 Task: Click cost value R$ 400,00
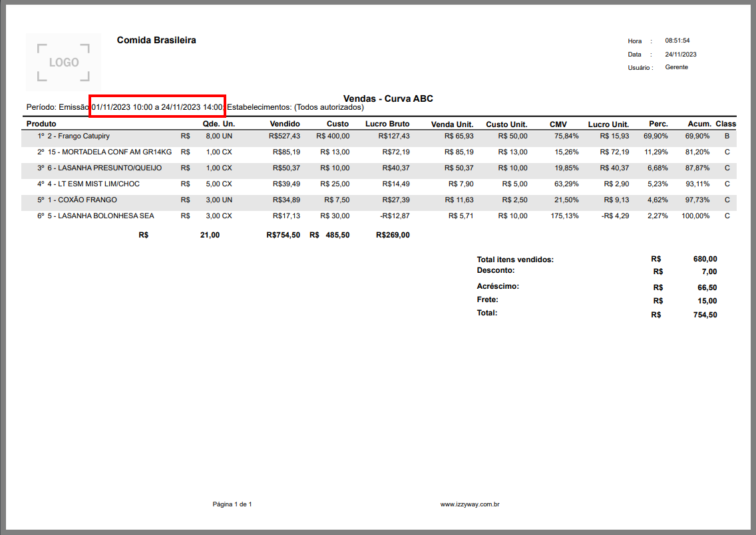point(333,136)
